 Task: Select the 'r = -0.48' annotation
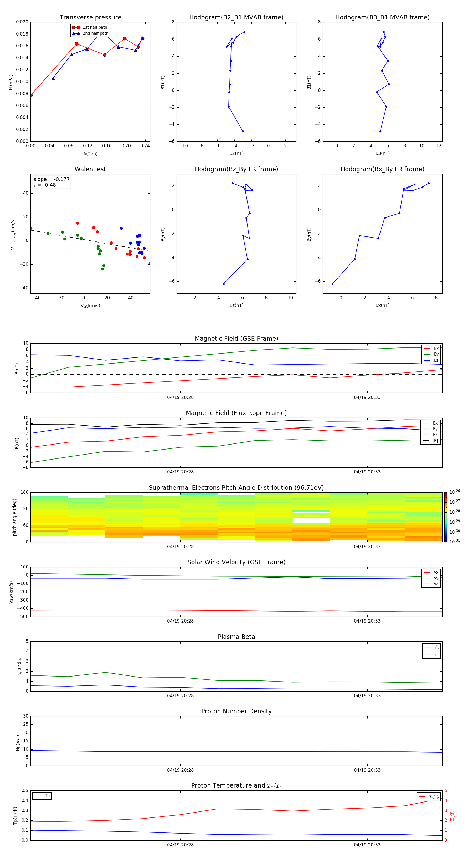tap(45, 185)
